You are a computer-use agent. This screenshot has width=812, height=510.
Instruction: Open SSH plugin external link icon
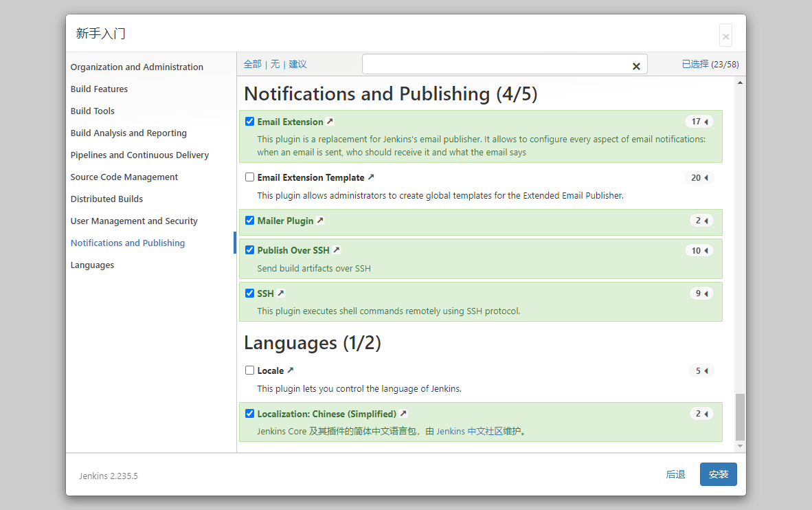pyautogui.click(x=281, y=293)
